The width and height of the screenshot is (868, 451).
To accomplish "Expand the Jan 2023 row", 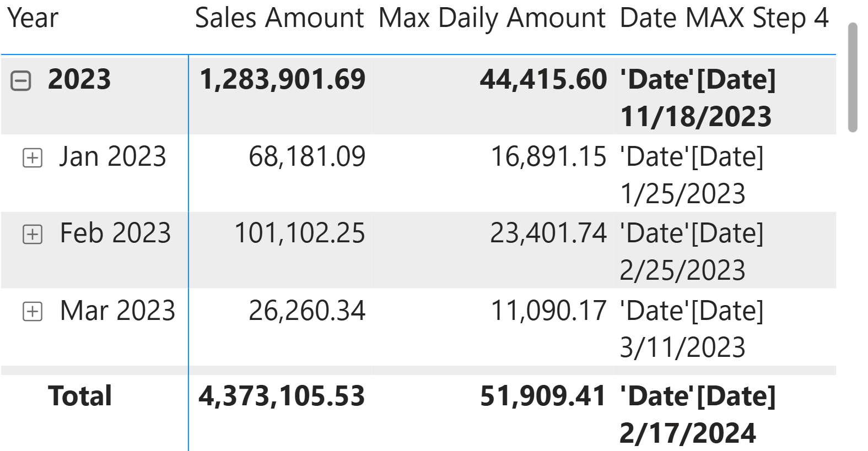I will click(x=33, y=158).
